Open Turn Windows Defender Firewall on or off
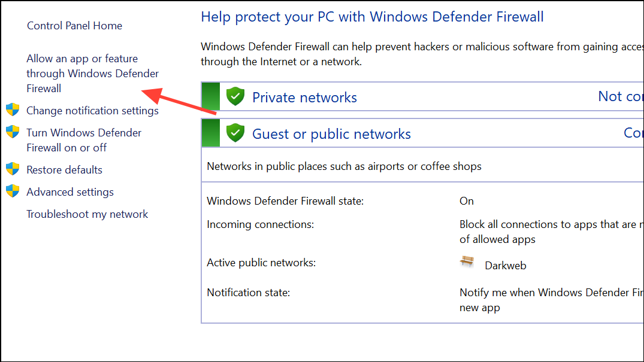This screenshot has height=362, width=644. 84,140
